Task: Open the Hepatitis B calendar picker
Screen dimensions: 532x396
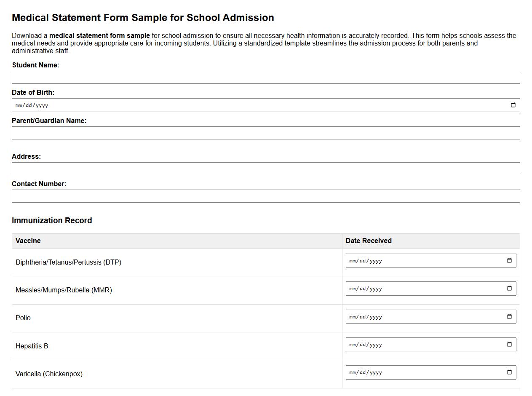Action: [509, 344]
